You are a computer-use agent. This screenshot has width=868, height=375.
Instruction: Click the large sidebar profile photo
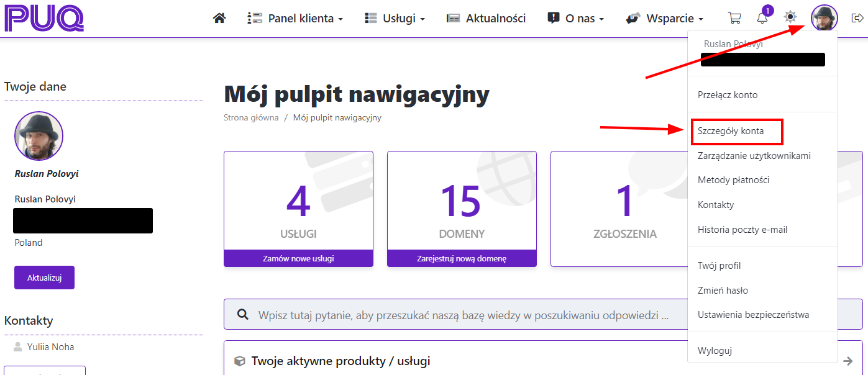coord(39,136)
